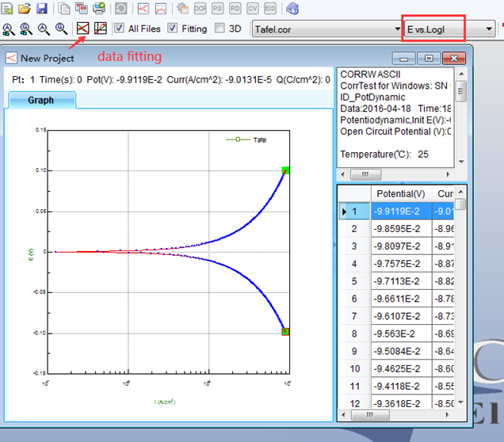Viewport: 504px width, 442px height.
Task: Switch to the Graph tab
Action: [42, 100]
